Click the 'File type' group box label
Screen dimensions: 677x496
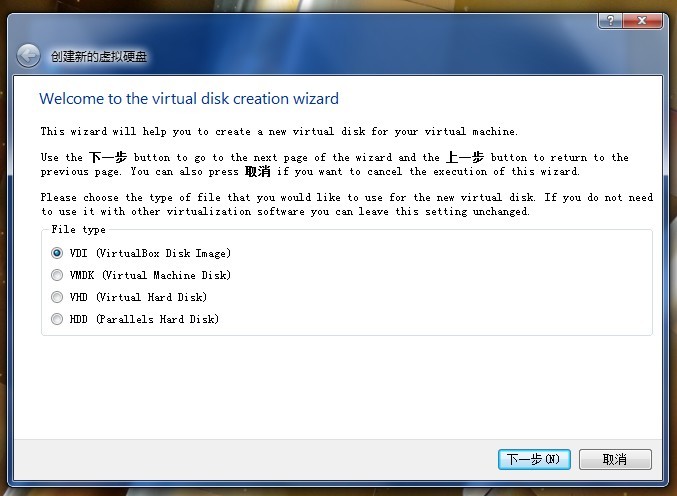click(x=78, y=230)
